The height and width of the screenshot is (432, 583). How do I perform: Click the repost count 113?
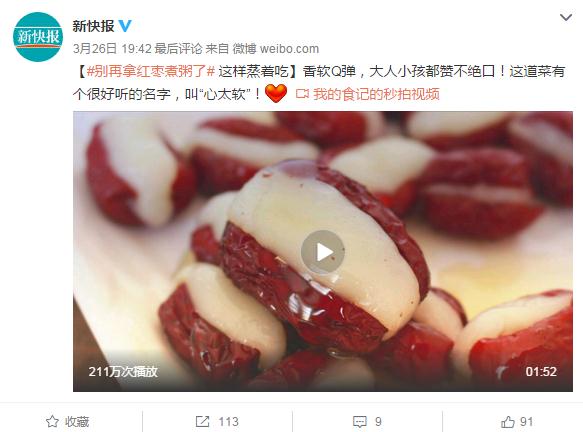(228, 422)
